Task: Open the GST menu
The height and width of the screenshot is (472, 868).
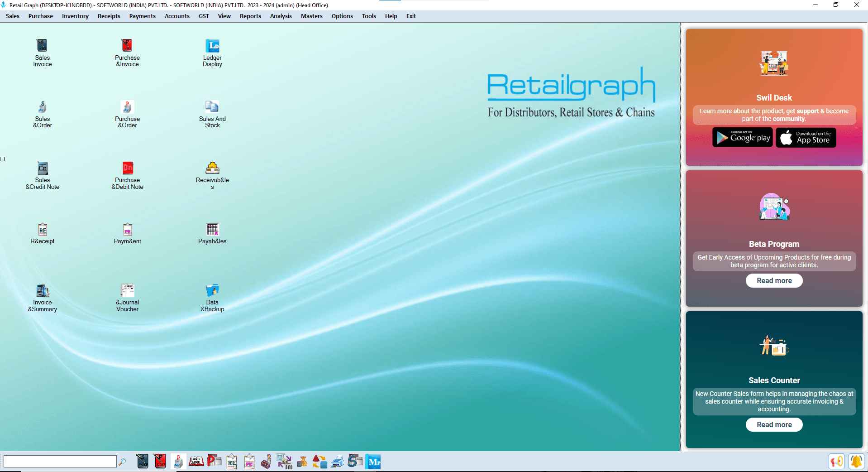Action: pyautogui.click(x=204, y=16)
